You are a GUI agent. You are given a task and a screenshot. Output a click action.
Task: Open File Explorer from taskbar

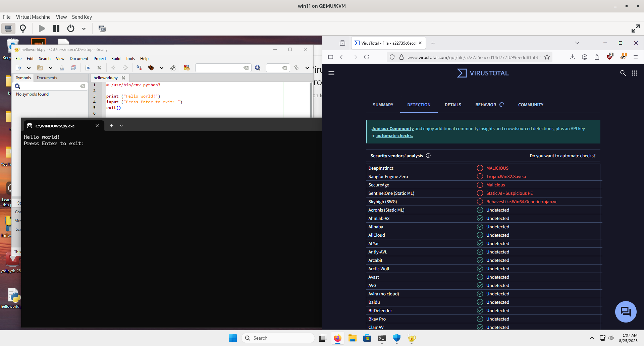[x=352, y=338]
